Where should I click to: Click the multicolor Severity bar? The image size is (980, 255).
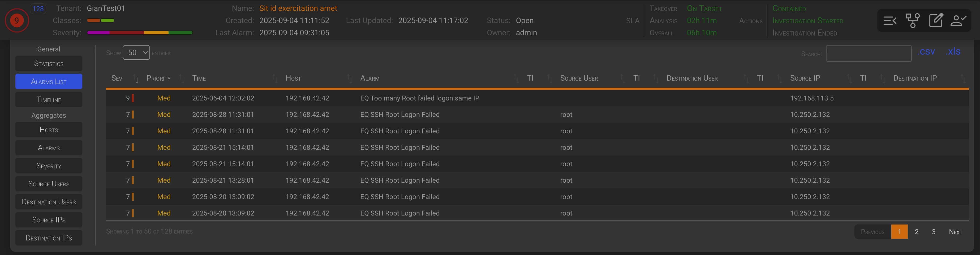point(140,33)
